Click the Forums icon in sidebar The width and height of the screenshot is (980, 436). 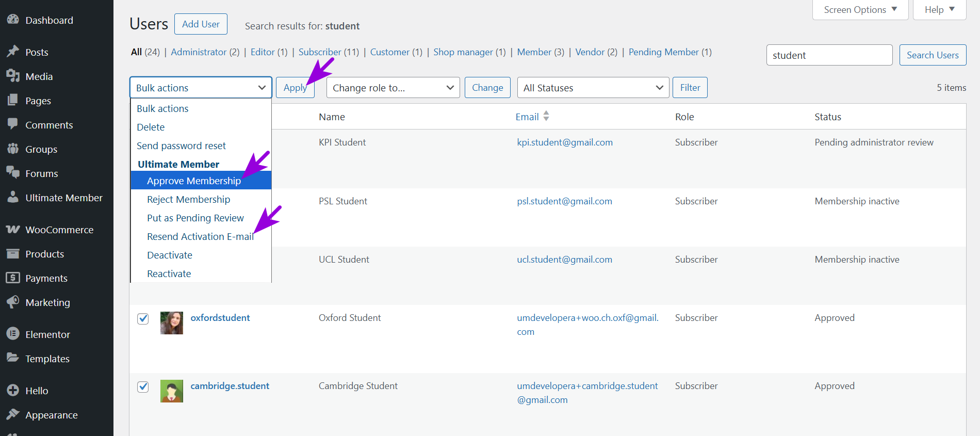13,173
